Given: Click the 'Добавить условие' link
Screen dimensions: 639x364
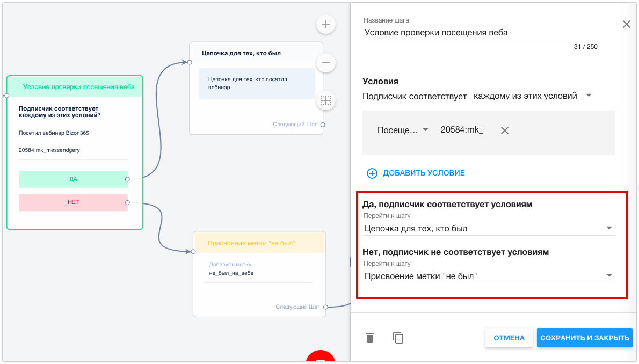Looking at the screenshot, I should coord(423,173).
